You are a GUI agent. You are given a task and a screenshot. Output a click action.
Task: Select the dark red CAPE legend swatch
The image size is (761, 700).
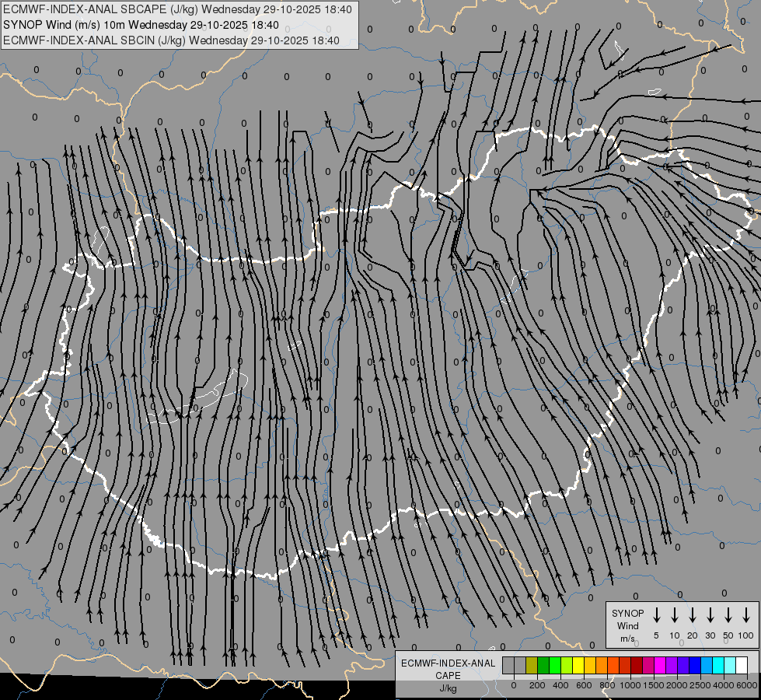637,665
